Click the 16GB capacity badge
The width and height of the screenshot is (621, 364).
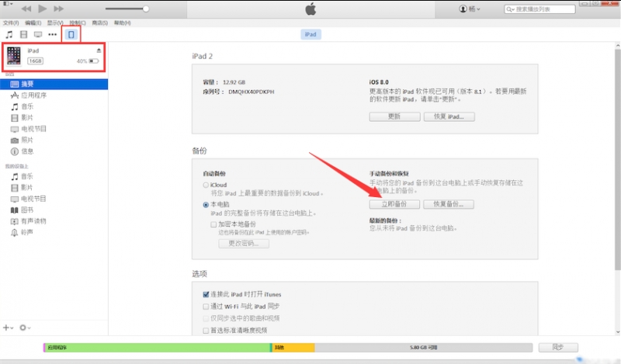coord(35,61)
